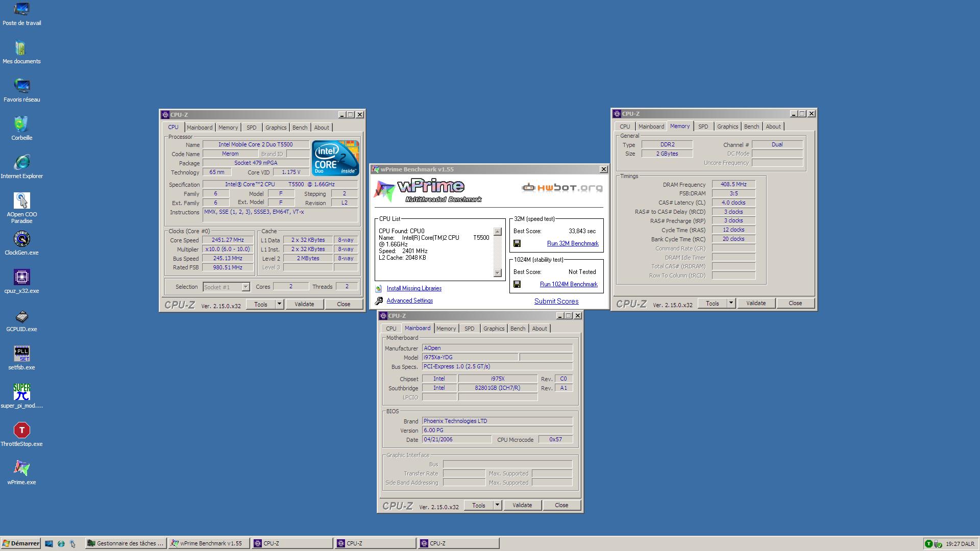Click the i975Xa-YDG model field
This screenshot has height=551, width=980.
pos(470,358)
